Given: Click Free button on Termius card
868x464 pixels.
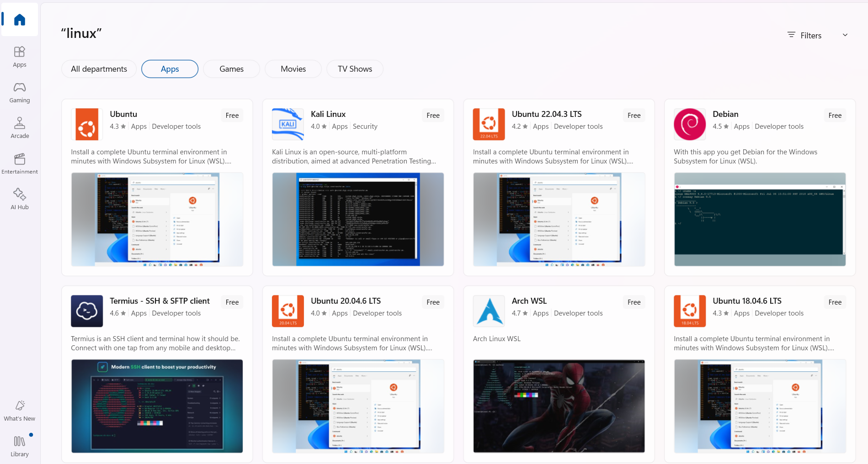Looking at the screenshot, I should point(232,302).
